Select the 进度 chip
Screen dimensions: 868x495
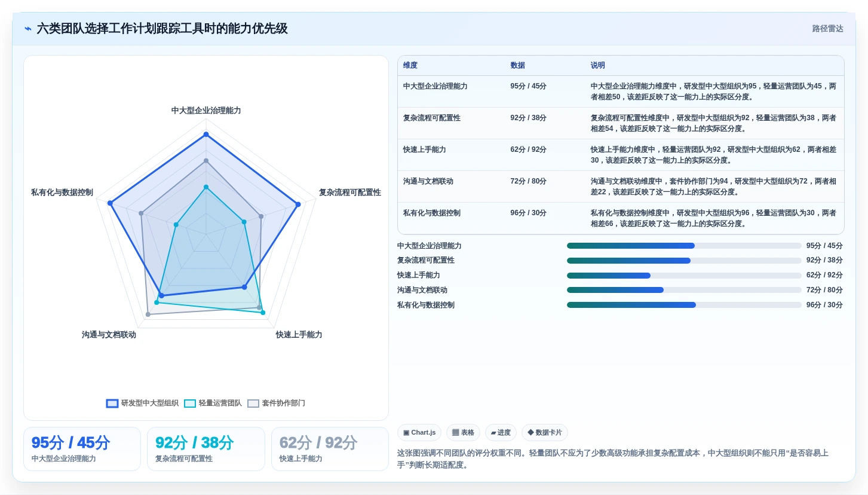(501, 433)
